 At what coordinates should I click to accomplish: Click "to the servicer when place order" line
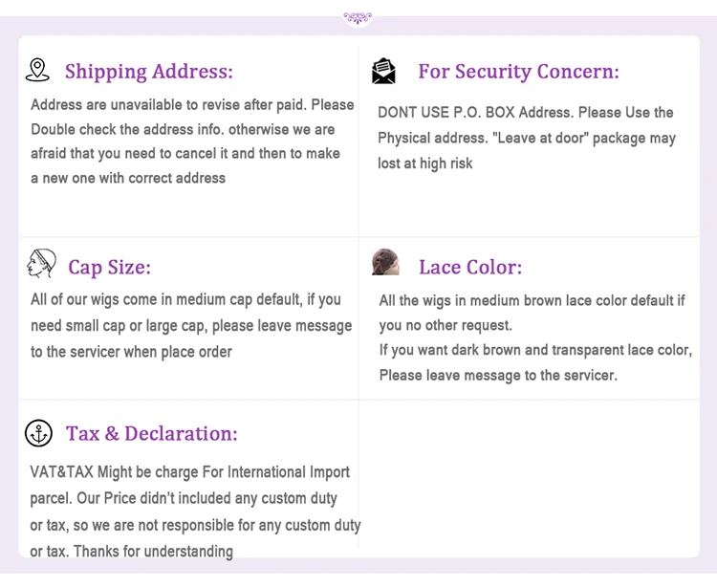coord(131,352)
